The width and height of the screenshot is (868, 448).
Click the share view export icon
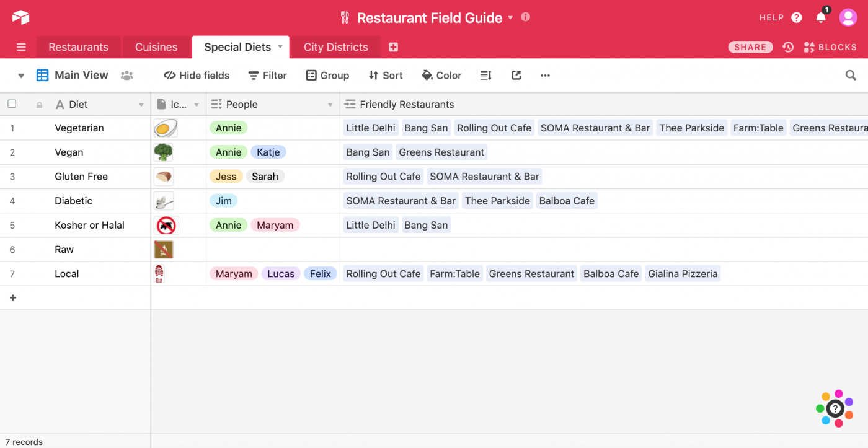[x=516, y=75]
